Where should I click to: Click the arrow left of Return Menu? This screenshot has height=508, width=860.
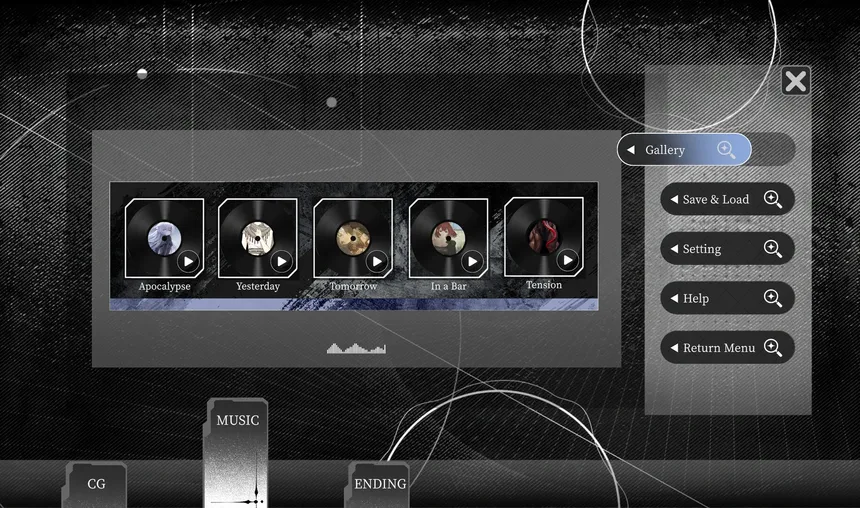pos(674,347)
